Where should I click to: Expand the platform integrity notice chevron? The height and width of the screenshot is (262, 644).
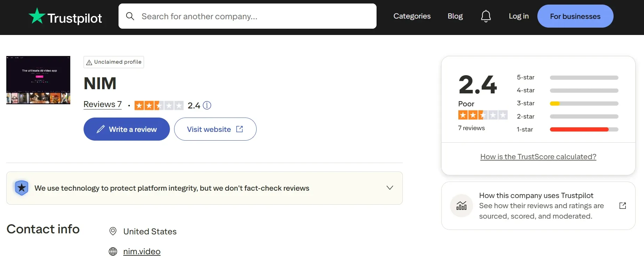pyautogui.click(x=390, y=188)
